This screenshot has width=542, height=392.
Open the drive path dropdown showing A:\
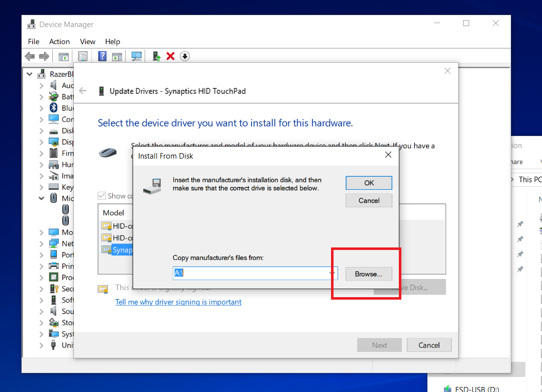pyautogui.click(x=331, y=273)
